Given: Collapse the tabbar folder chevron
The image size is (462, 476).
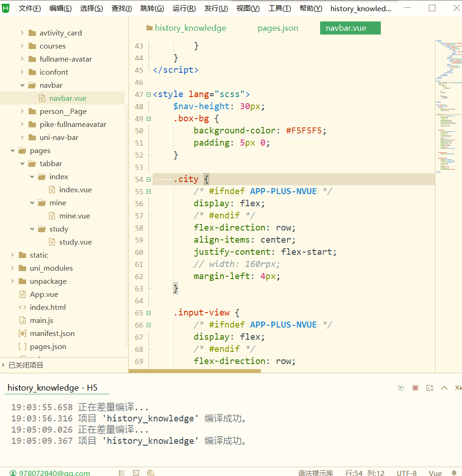Looking at the screenshot, I should [22, 163].
